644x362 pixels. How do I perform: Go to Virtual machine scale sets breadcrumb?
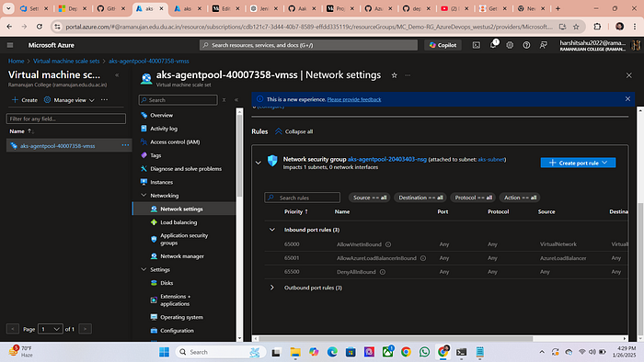tap(66, 61)
